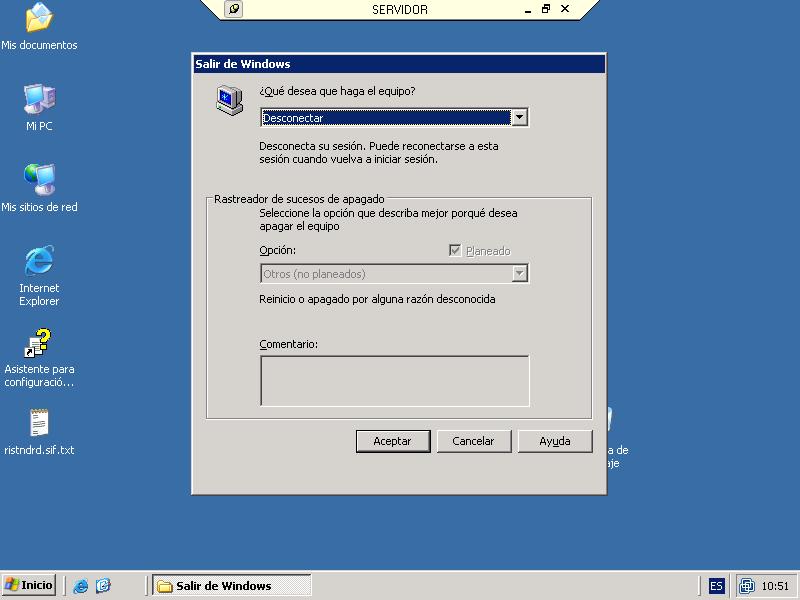The image size is (800, 600).
Task: Select the ristndrd.sif.txt file icon
Action: [x=39, y=423]
